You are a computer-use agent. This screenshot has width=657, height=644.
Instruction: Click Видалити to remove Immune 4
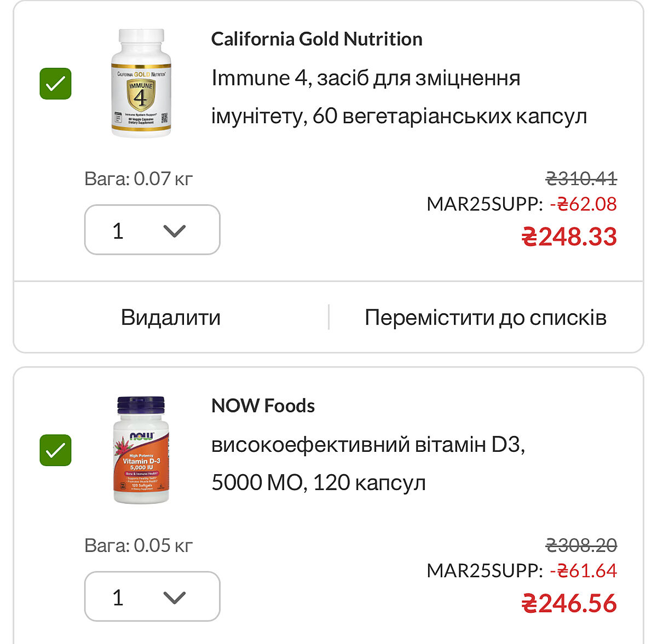(x=170, y=318)
